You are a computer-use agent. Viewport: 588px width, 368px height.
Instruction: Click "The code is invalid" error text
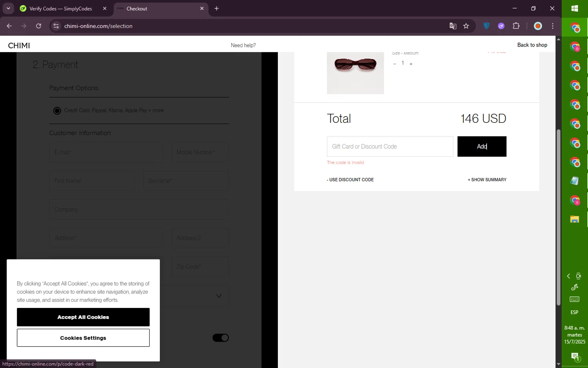coord(345,162)
